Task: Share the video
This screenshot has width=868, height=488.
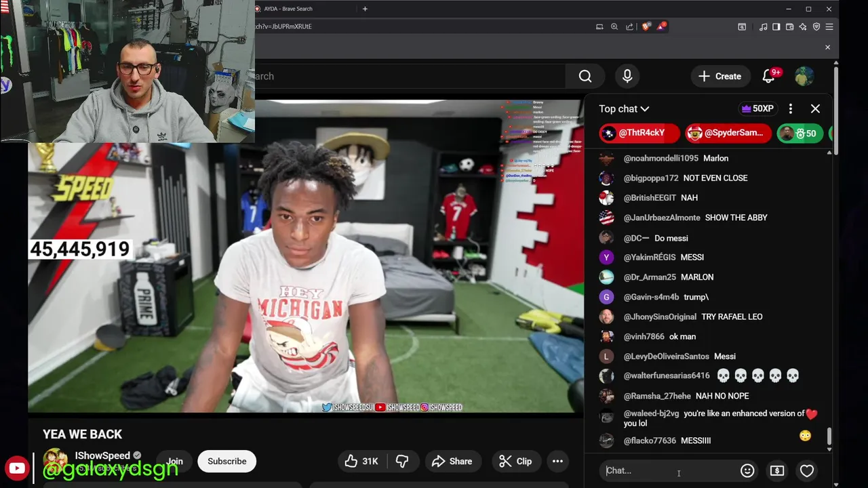Action: pos(452,462)
